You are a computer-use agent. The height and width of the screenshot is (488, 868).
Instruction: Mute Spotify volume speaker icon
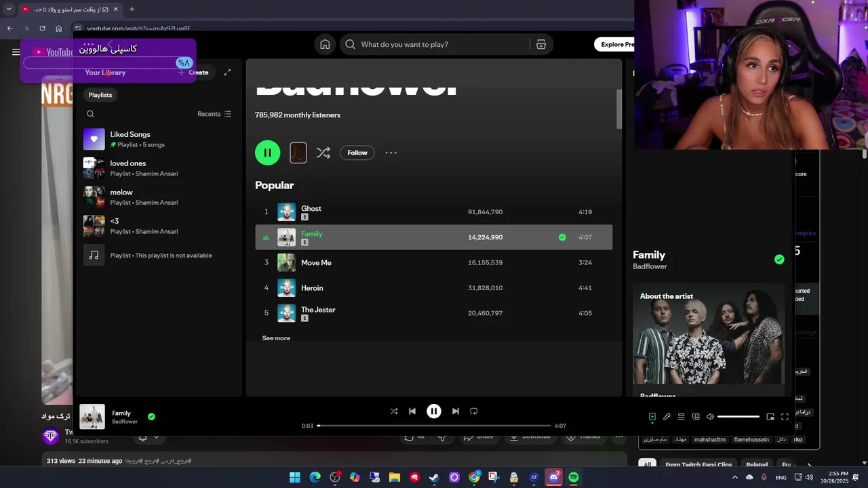[710, 417]
